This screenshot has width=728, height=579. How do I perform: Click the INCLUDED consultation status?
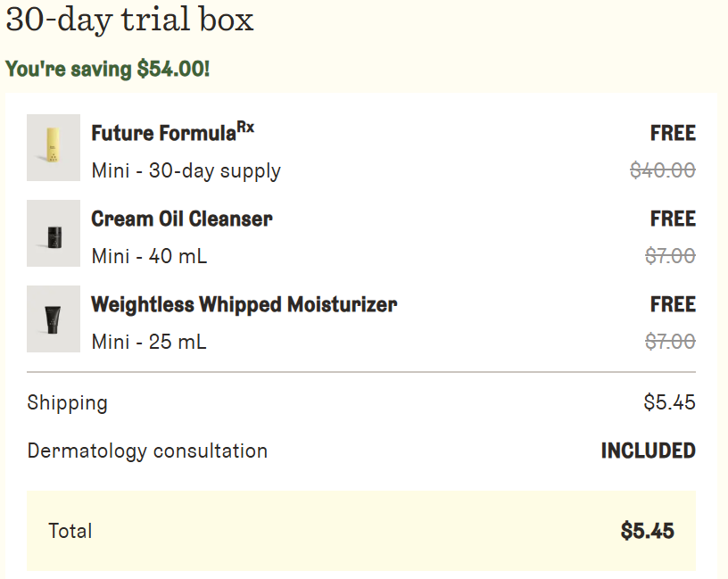tap(648, 451)
